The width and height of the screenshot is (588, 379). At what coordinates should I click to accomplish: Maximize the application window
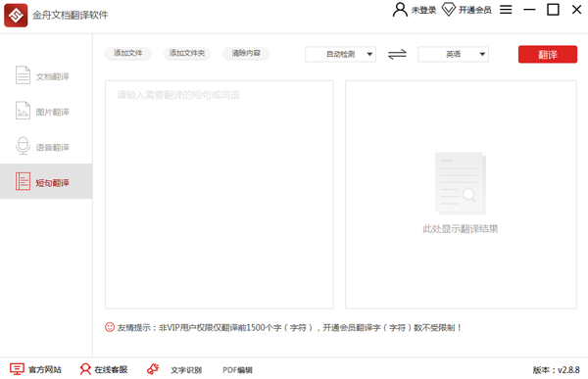coord(553,10)
